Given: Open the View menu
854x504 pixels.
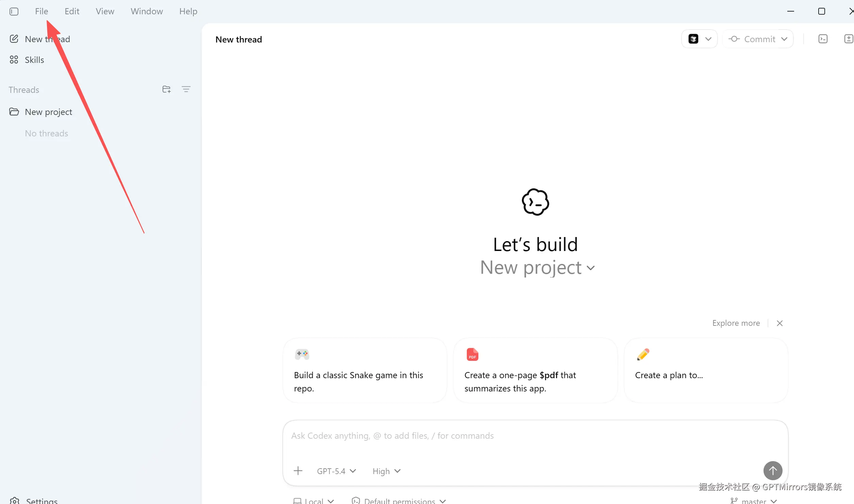Looking at the screenshot, I should 105,12.
